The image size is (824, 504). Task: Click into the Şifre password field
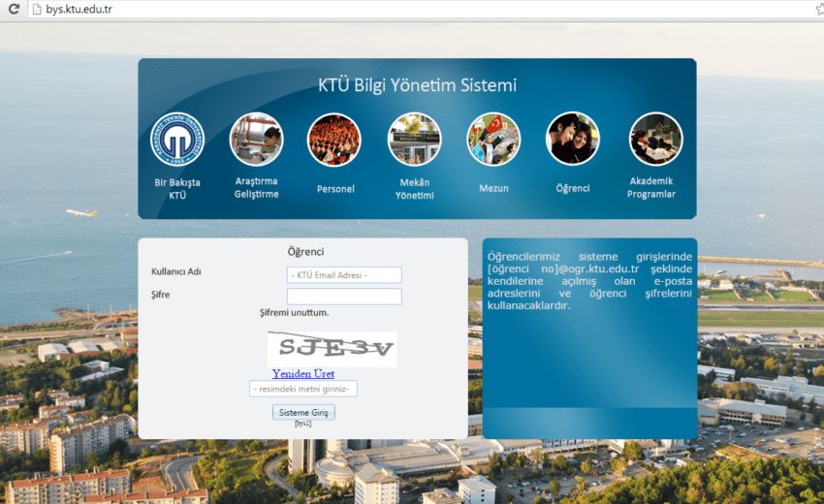pyautogui.click(x=344, y=296)
